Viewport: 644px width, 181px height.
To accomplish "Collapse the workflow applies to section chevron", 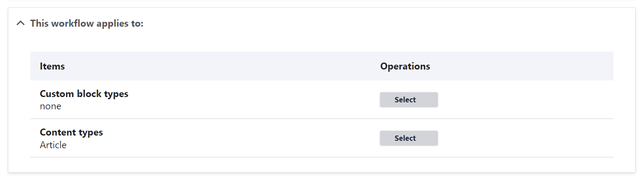I will tap(20, 23).
